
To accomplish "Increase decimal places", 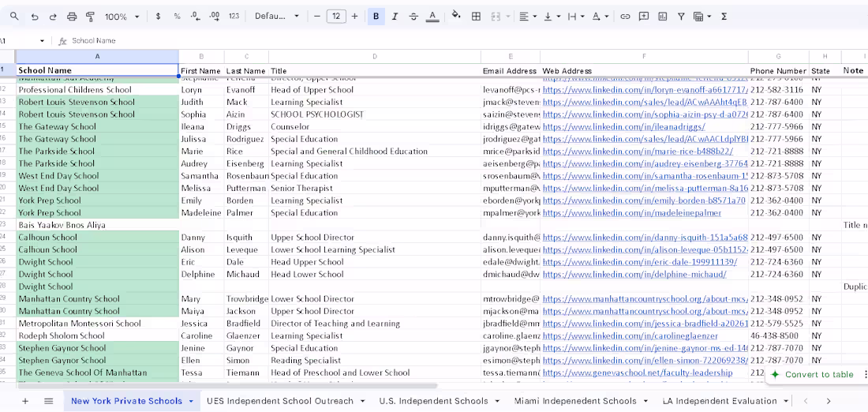I will coord(214,17).
